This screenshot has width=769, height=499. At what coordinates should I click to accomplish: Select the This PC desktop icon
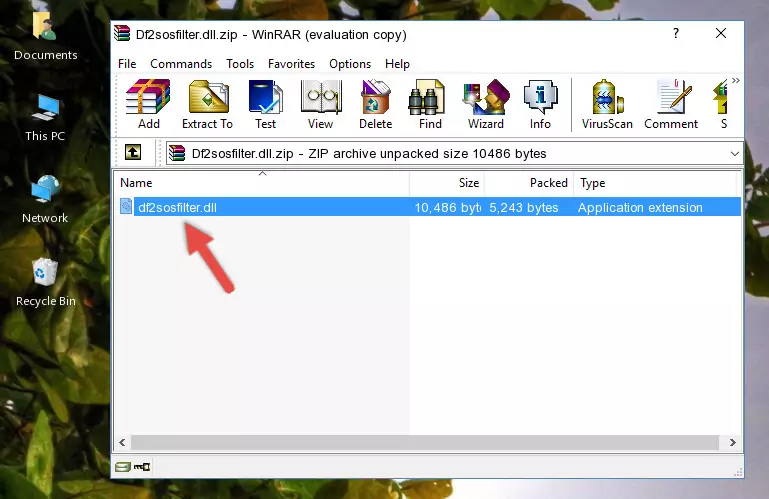(x=45, y=118)
